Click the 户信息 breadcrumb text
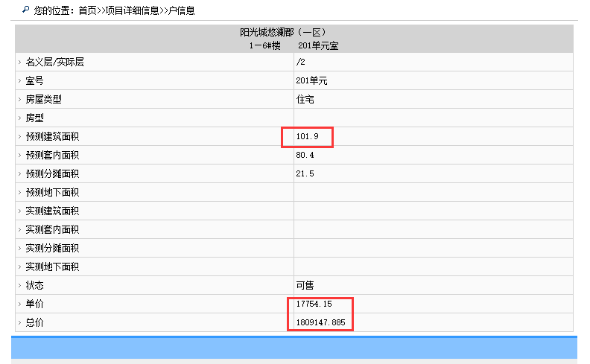Screen dimensions: 590x364 click(181, 10)
